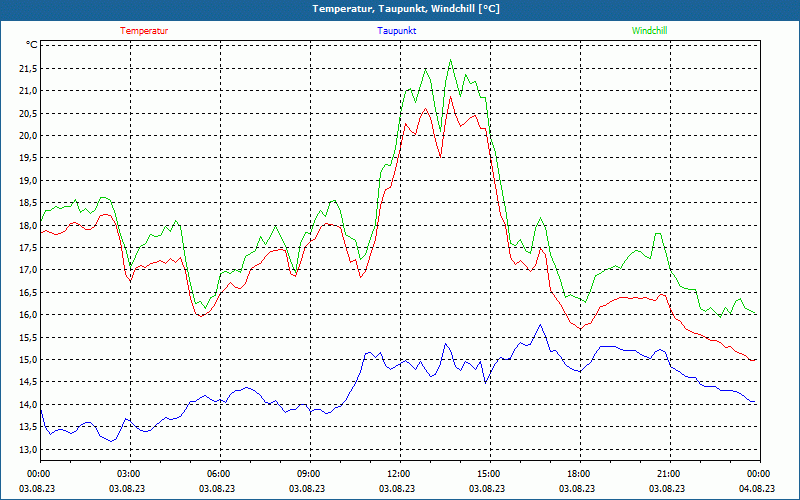The width and height of the screenshot is (800, 500).
Task: Click the 16,0 y-axis value
Action: coord(28,315)
